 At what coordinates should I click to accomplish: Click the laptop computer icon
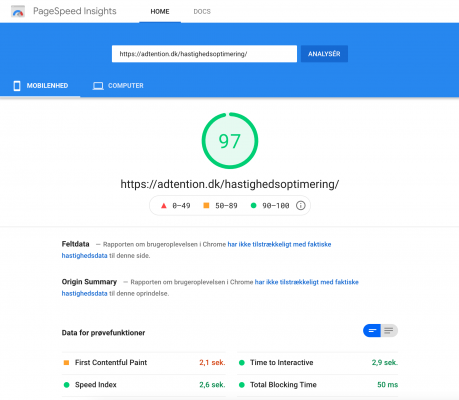(x=98, y=86)
